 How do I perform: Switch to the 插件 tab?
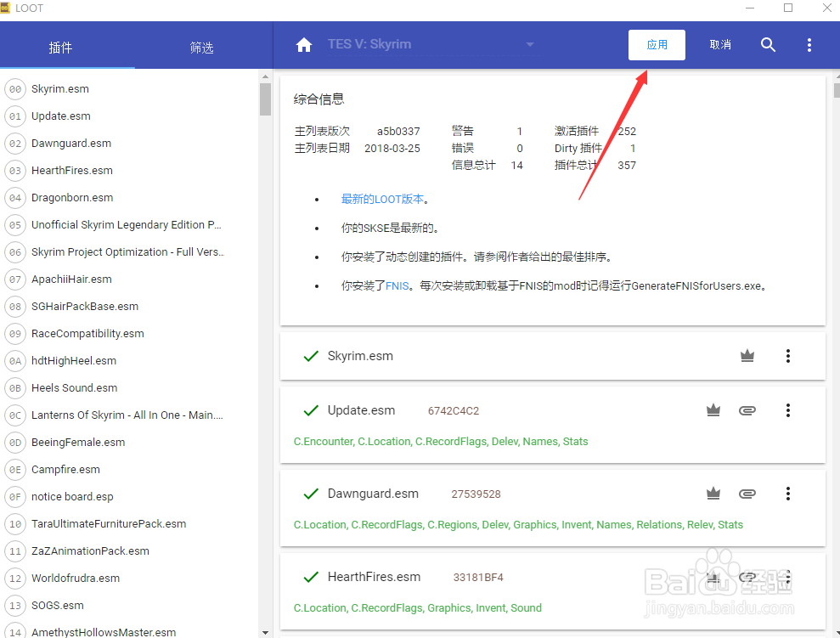click(x=60, y=48)
